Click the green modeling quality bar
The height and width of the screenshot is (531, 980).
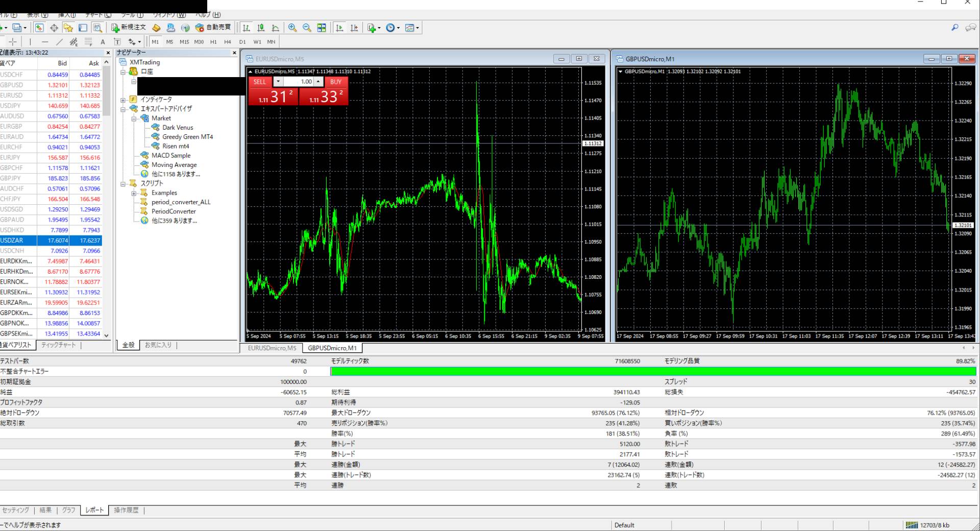coord(653,372)
